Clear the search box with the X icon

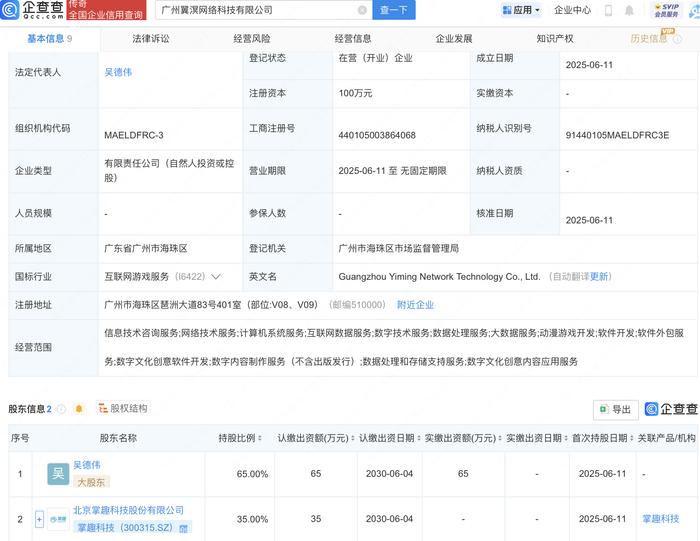tap(362, 10)
